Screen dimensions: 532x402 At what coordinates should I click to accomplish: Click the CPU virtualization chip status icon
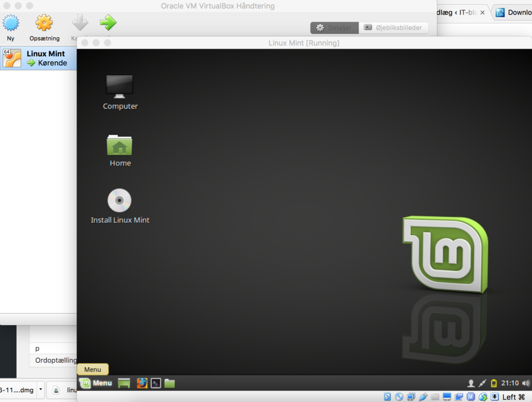point(471,397)
